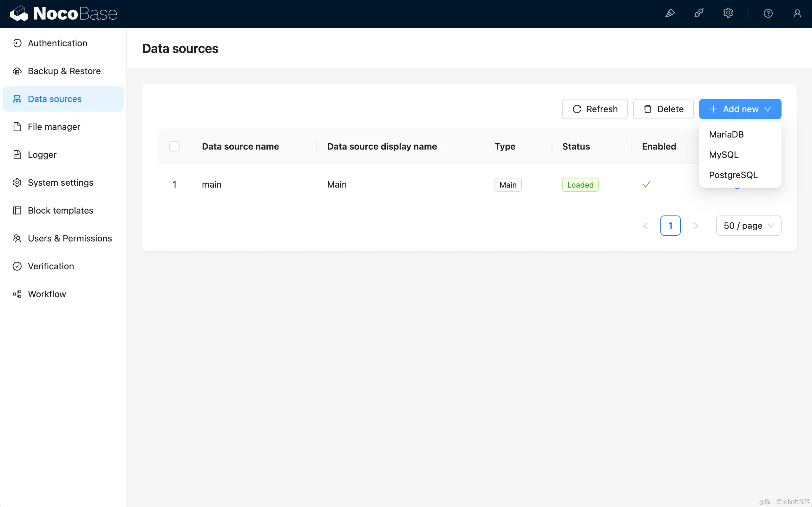Click the Backup & Restore sidebar icon
The image size is (812, 507).
pyautogui.click(x=17, y=71)
